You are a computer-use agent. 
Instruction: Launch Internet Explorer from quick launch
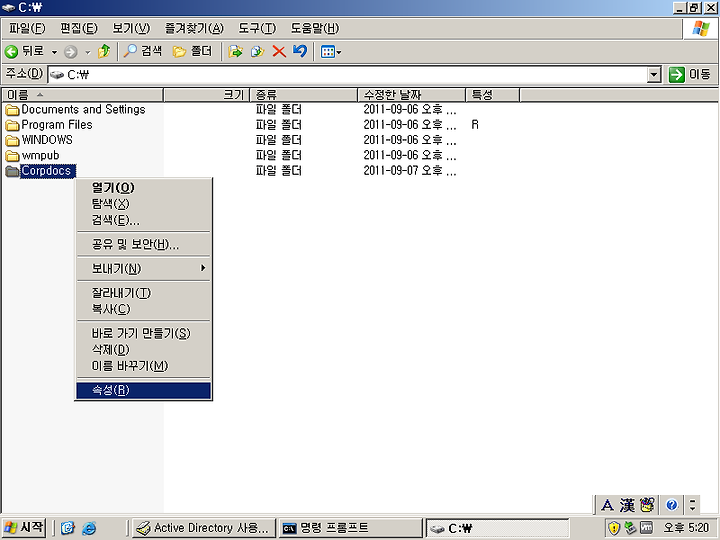click(x=89, y=528)
